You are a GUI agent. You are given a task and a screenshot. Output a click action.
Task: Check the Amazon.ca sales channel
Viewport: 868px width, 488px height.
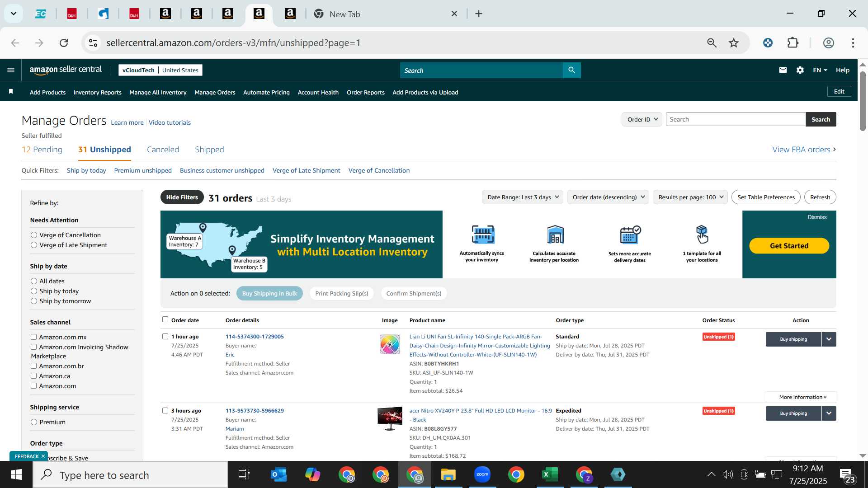33,375
